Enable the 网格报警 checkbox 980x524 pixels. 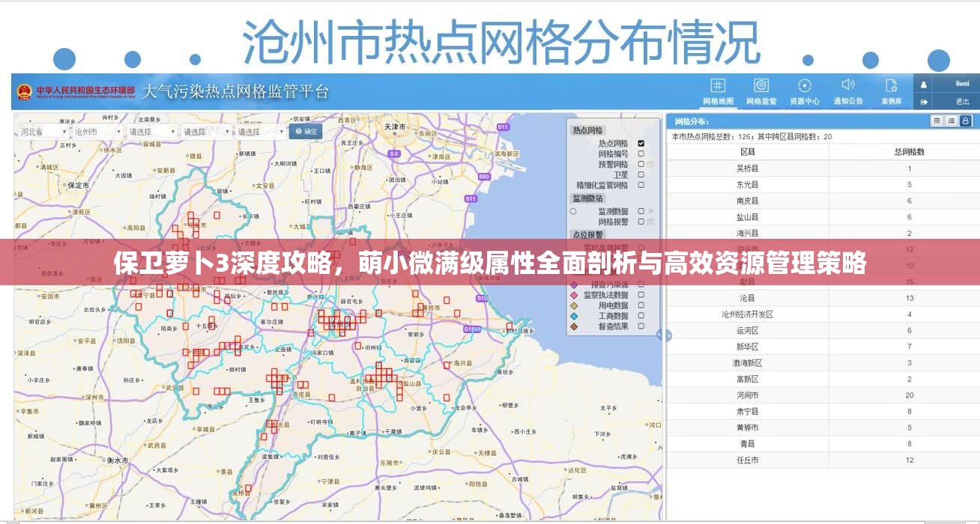click(x=641, y=222)
